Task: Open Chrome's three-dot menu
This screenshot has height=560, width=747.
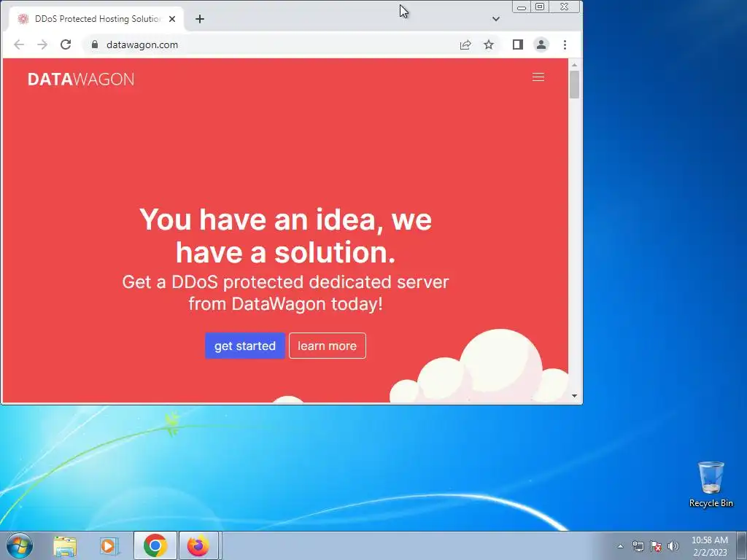Action: [x=565, y=44]
